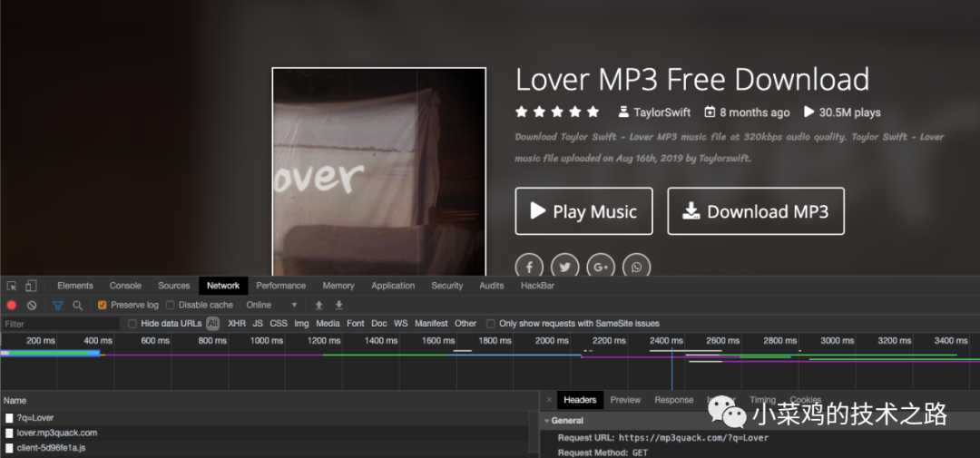
Task: Open the Security tab
Action: tap(446, 286)
